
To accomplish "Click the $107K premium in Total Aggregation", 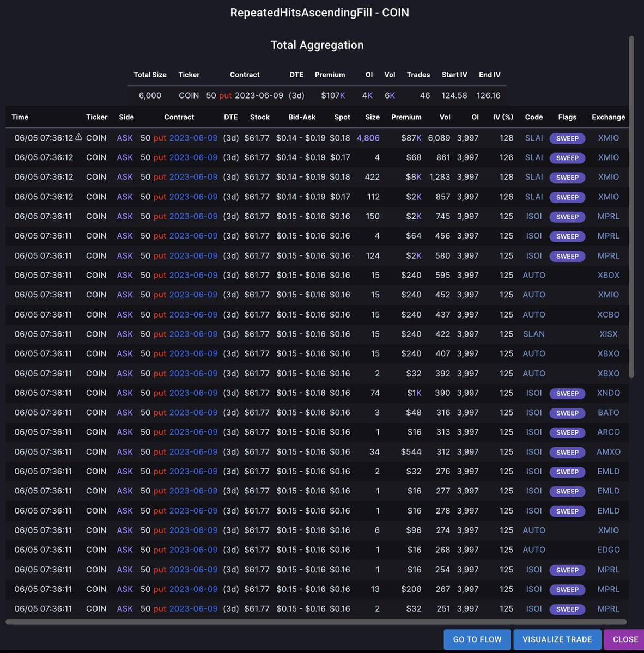I will [x=332, y=95].
